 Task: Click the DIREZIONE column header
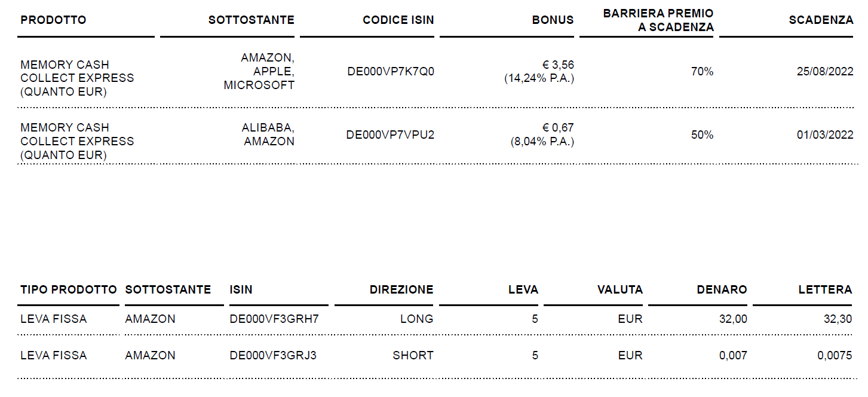(x=401, y=289)
